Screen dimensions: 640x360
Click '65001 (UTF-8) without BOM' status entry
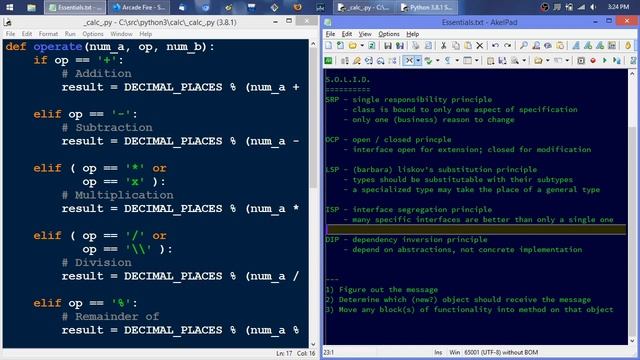[x=501, y=352]
